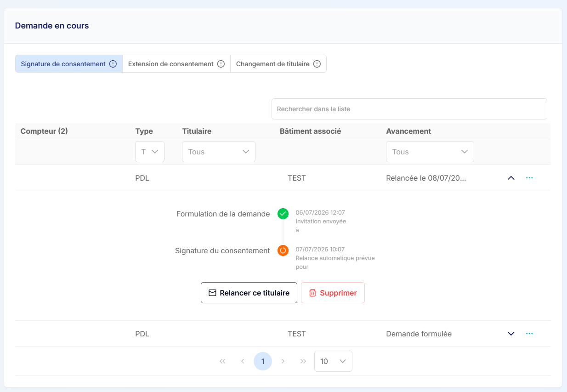
Task: Click the Type column header
Action: (x=144, y=131)
